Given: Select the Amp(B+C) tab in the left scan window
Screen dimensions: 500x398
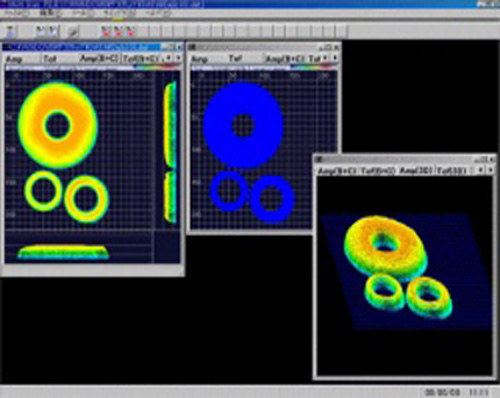Looking at the screenshot, I should click(99, 59).
